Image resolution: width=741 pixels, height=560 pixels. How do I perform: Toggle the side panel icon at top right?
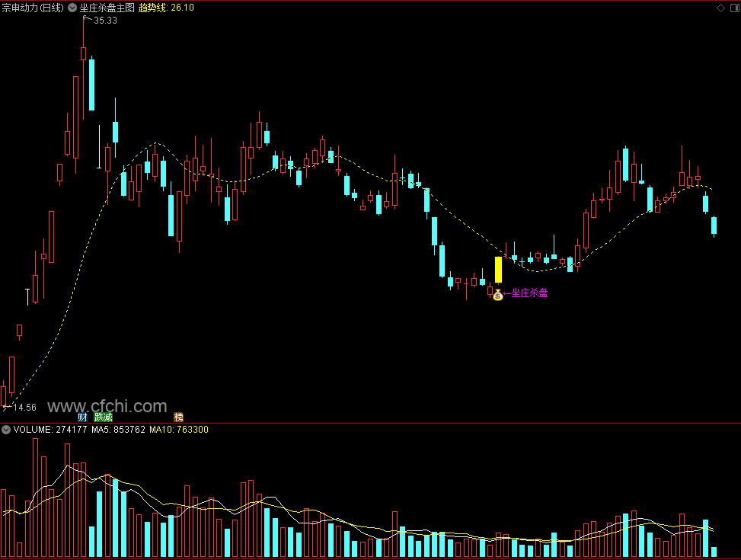pyautogui.click(x=735, y=8)
